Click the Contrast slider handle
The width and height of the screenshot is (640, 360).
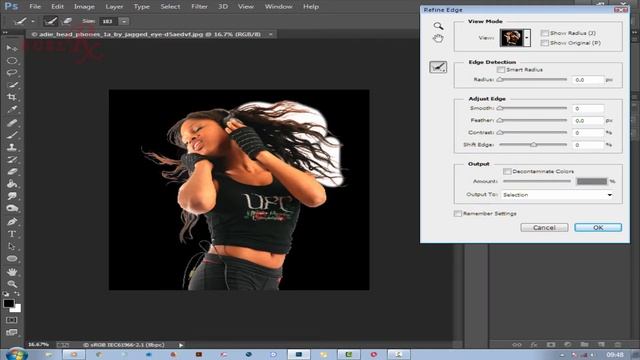click(x=500, y=132)
